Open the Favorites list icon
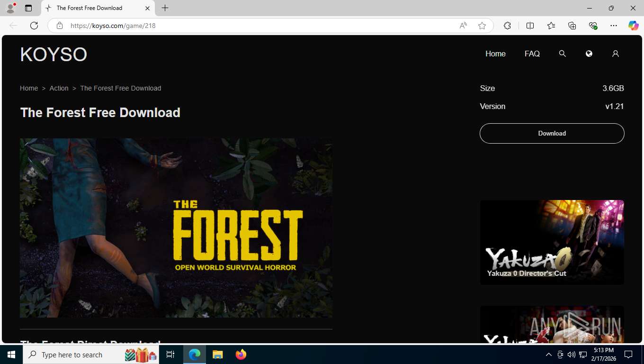The height and width of the screenshot is (364, 644). click(x=551, y=26)
